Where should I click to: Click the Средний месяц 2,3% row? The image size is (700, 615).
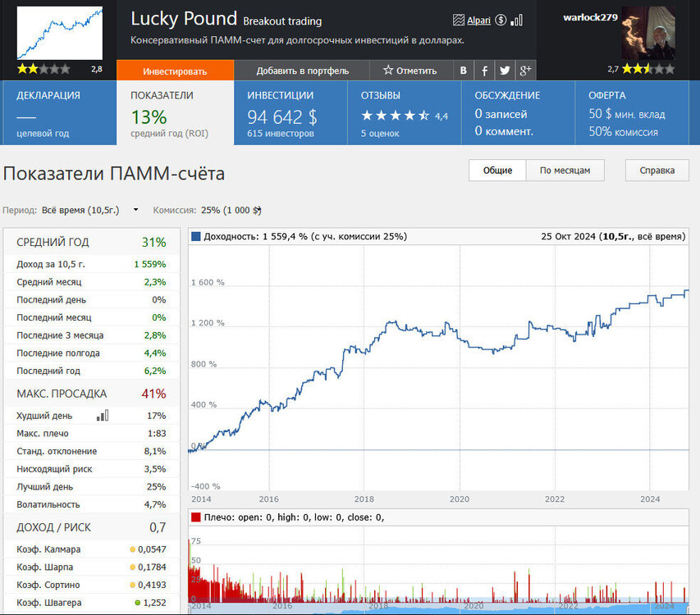92,282
